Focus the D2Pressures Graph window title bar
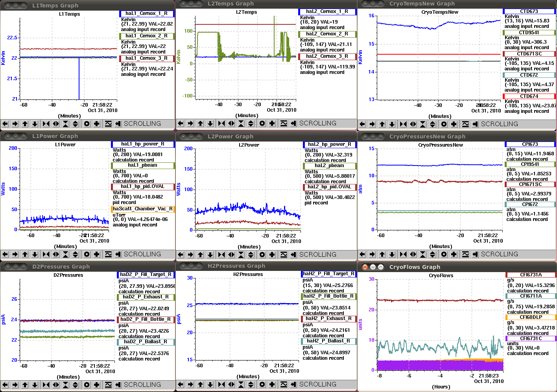 pos(88,266)
